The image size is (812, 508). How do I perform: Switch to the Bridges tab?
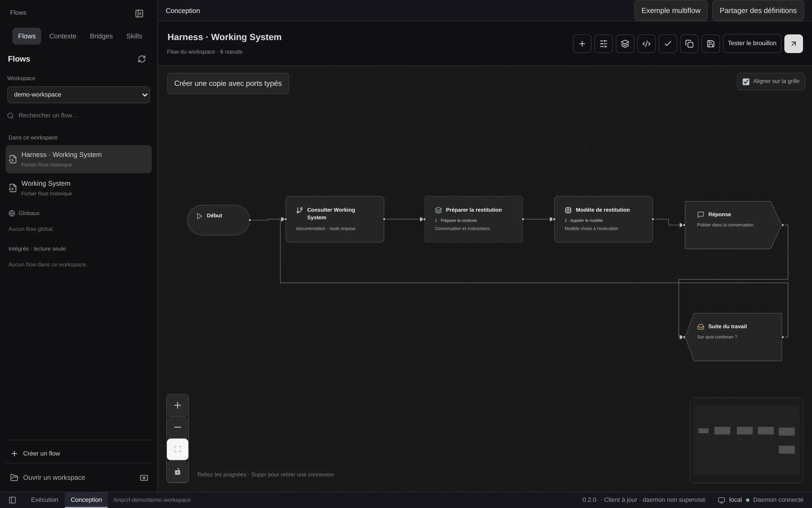pos(101,36)
